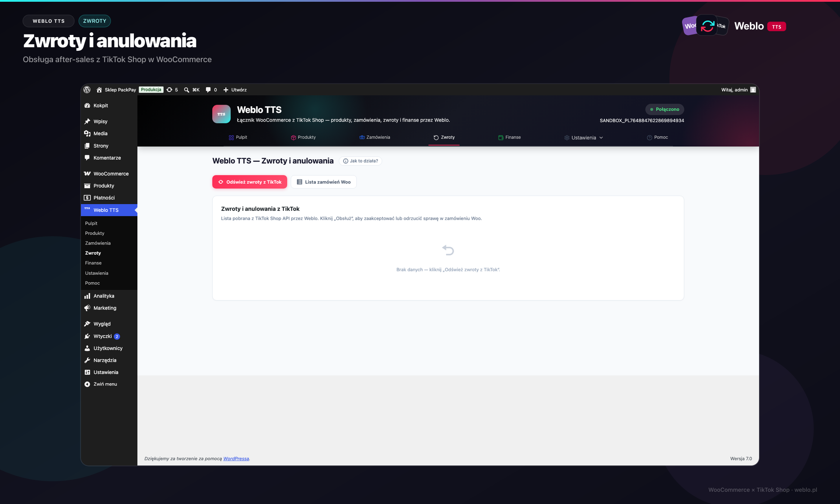Open the Ustawienia submenu item under Weblo TTS
Screen dimensions: 840x504
[97, 273]
